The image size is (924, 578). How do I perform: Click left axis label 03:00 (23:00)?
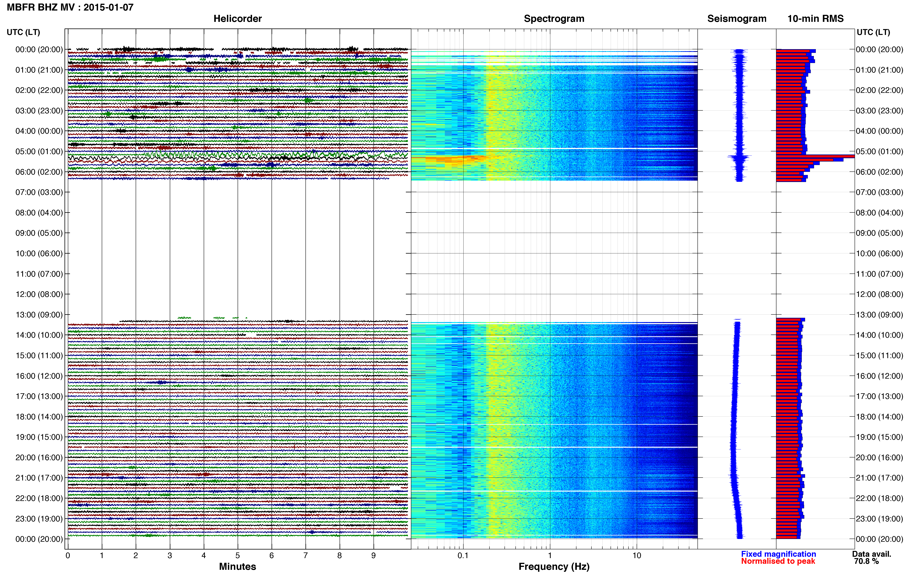[x=39, y=111]
